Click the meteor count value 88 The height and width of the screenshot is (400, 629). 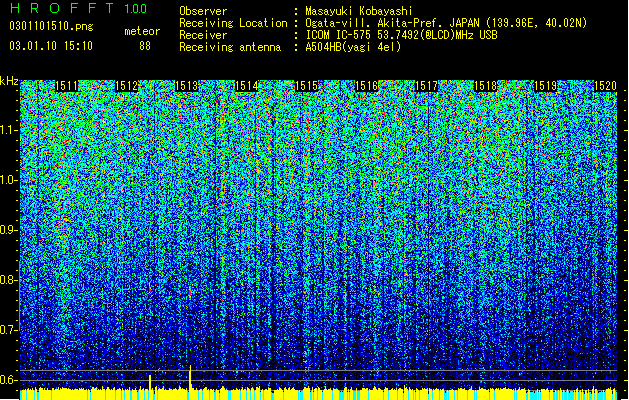coord(145,46)
